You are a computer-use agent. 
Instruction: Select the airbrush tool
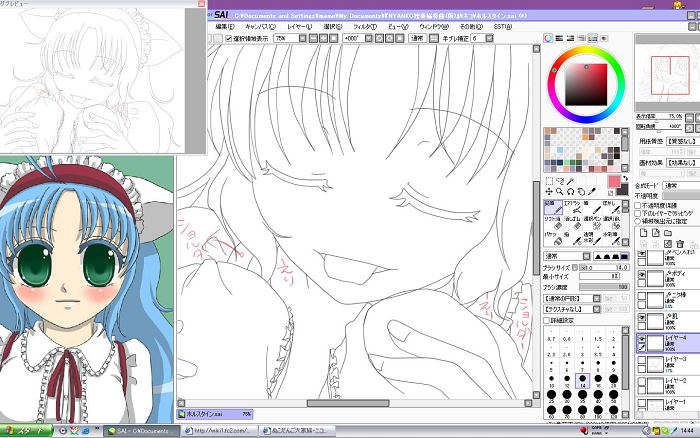pos(572,207)
